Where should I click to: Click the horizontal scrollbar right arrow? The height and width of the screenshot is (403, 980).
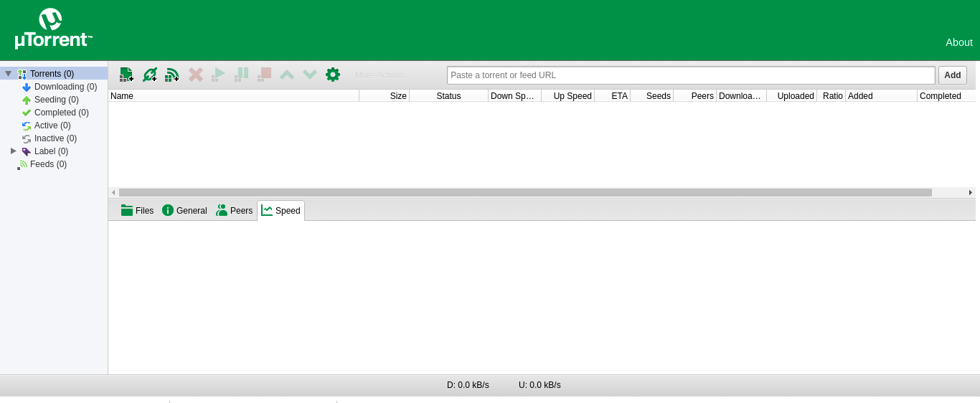point(970,192)
